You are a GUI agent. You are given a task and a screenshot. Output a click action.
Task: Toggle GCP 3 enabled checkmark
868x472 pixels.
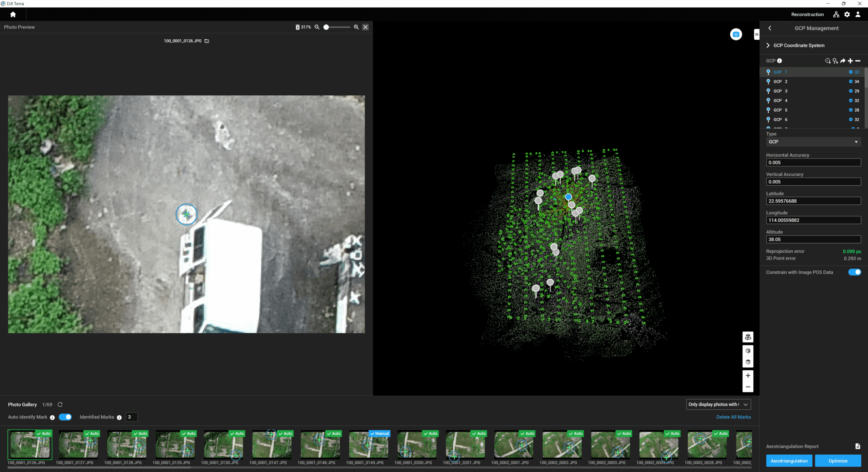(x=850, y=91)
